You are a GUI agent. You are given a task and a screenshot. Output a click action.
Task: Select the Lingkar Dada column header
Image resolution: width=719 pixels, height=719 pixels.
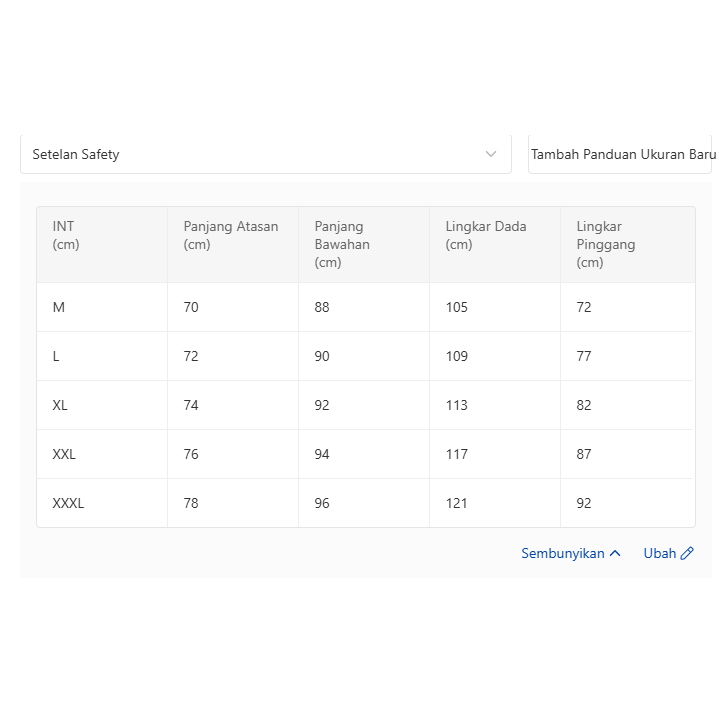pos(486,235)
